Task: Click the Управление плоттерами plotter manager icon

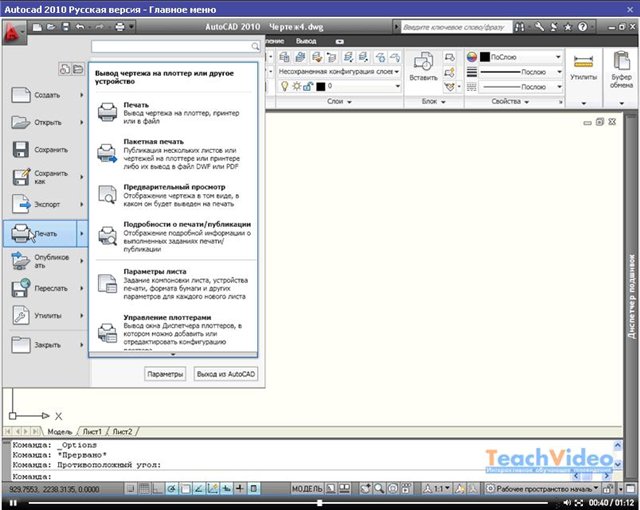Action: click(107, 333)
